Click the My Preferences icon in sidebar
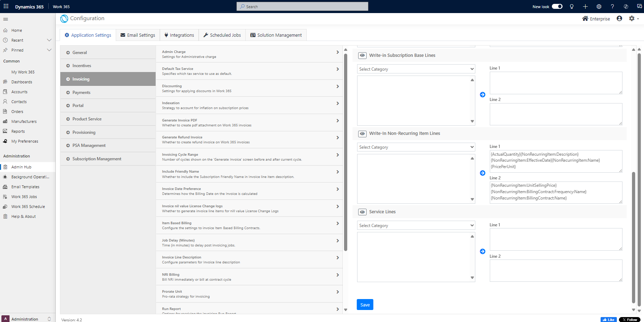The image size is (644, 322). (5, 141)
